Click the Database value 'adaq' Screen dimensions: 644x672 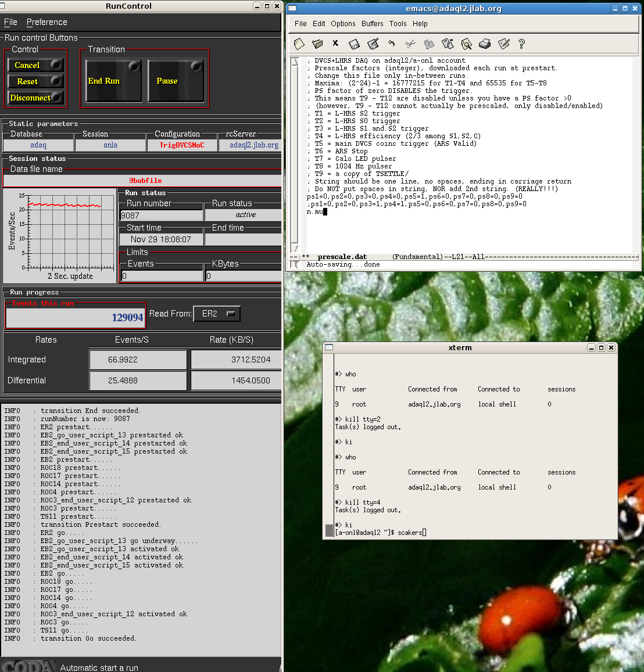(38, 145)
